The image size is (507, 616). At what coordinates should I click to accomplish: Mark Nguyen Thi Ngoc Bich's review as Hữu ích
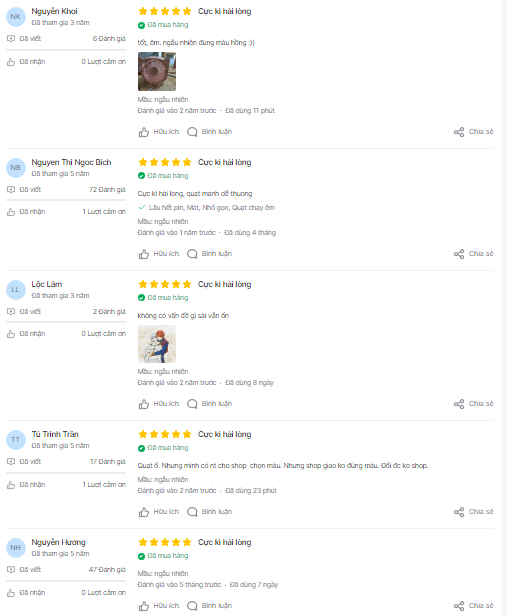click(x=159, y=254)
